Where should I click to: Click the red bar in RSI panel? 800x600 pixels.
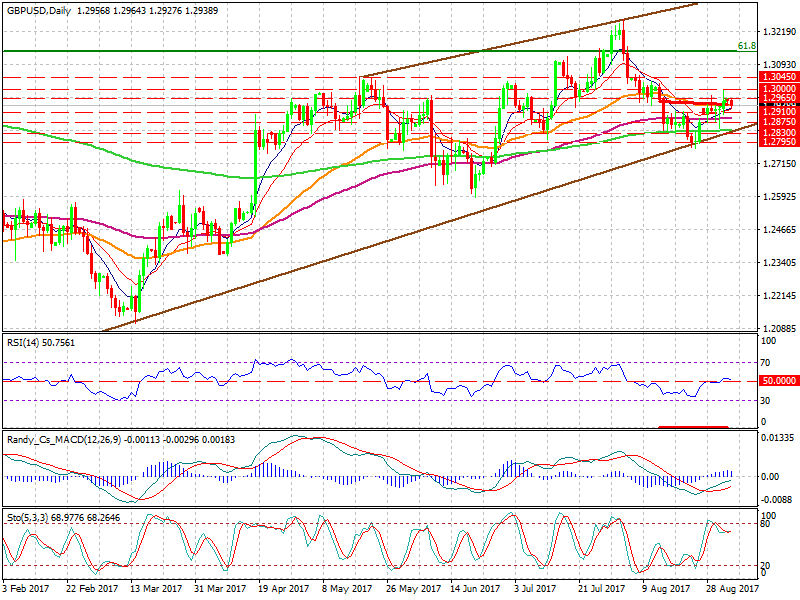[692, 427]
